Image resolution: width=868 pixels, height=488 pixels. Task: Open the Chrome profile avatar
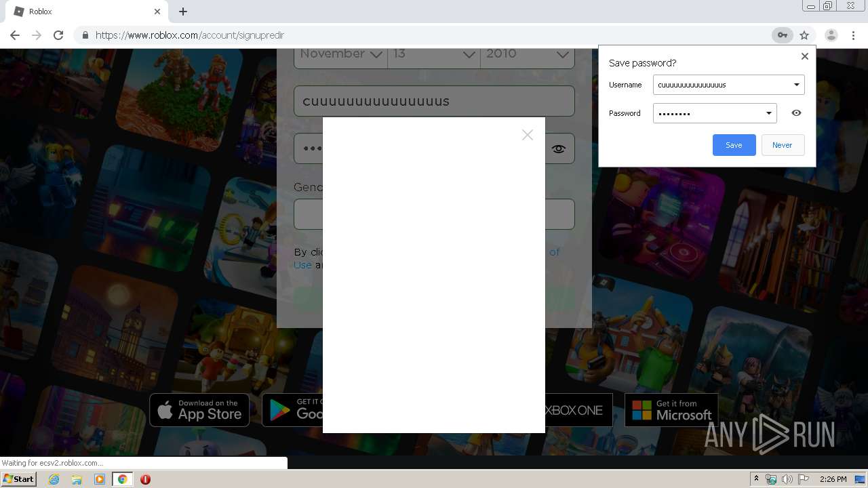click(x=831, y=35)
